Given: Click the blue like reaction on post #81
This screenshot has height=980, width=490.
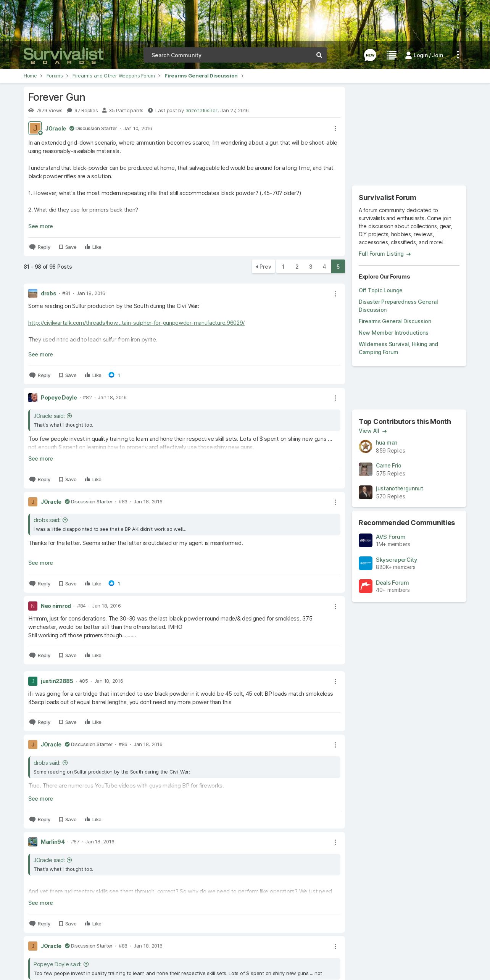Looking at the screenshot, I should [111, 375].
